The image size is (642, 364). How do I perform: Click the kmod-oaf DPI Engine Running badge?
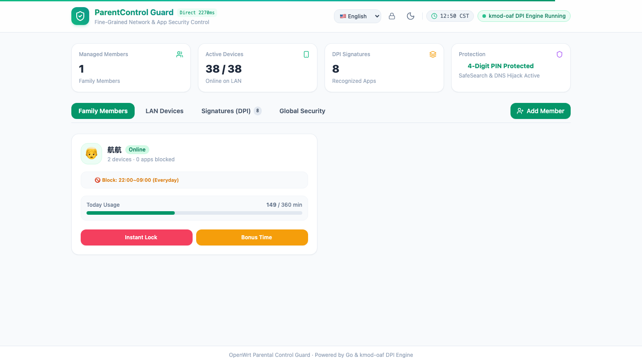click(x=524, y=16)
